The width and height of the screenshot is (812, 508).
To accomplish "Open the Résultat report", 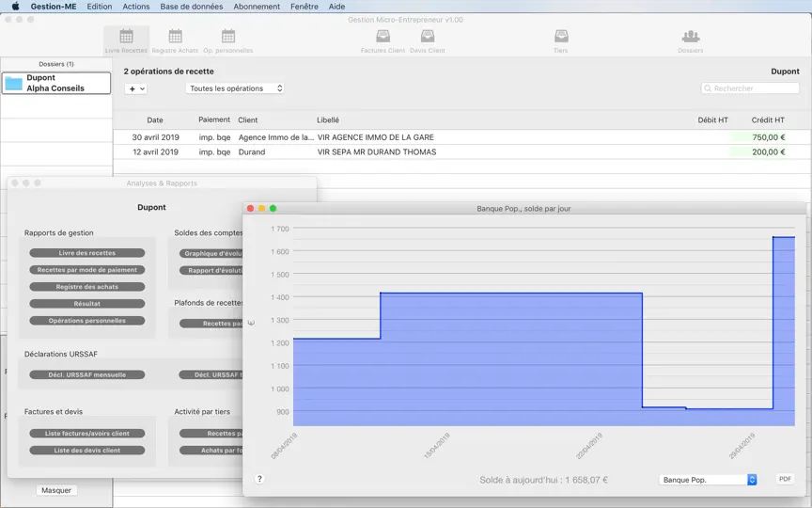I will [87, 304].
